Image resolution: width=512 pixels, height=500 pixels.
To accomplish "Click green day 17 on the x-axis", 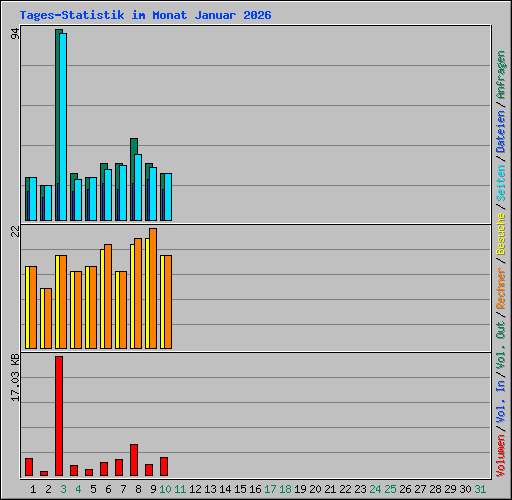I will pyautogui.click(x=270, y=489).
